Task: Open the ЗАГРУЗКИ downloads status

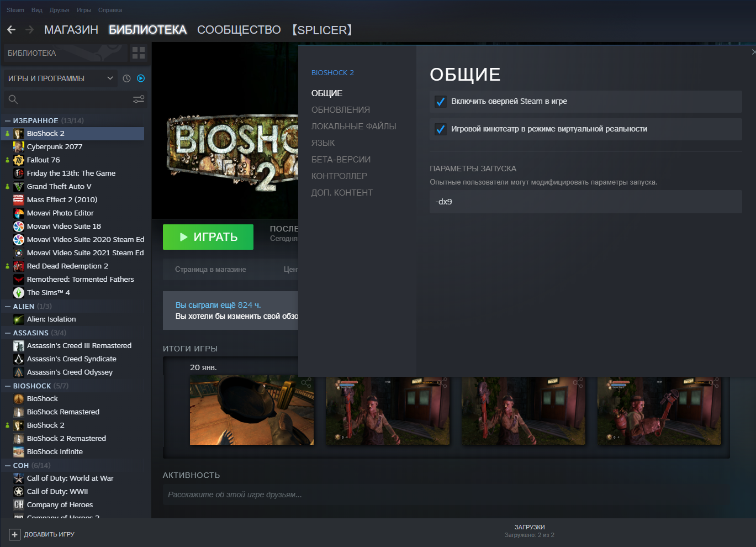Action: [x=530, y=531]
